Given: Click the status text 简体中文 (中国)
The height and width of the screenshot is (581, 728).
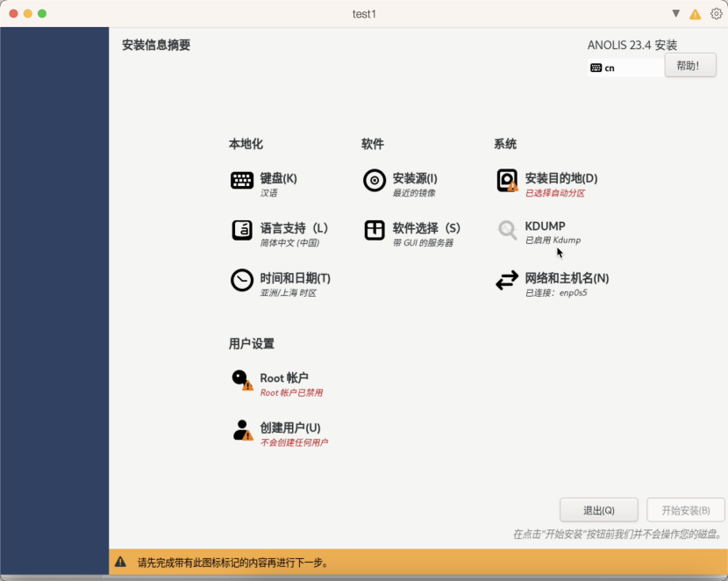Looking at the screenshot, I should click(x=289, y=242).
